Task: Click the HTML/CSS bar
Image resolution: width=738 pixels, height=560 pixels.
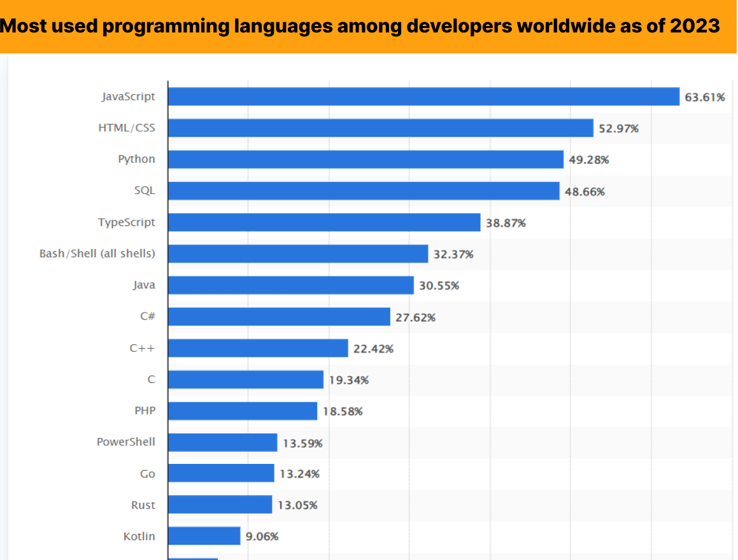Action: [381, 128]
